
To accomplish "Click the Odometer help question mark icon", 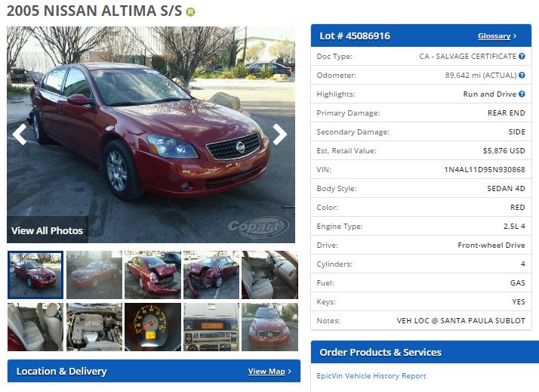I will [x=522, y=75].
